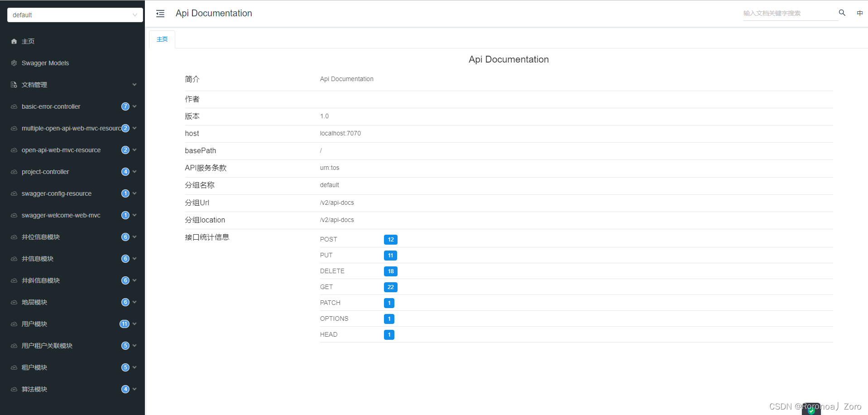Expand 井位信息模块 chevron
Screen dimensions: 868x415
tap(134, 237)
